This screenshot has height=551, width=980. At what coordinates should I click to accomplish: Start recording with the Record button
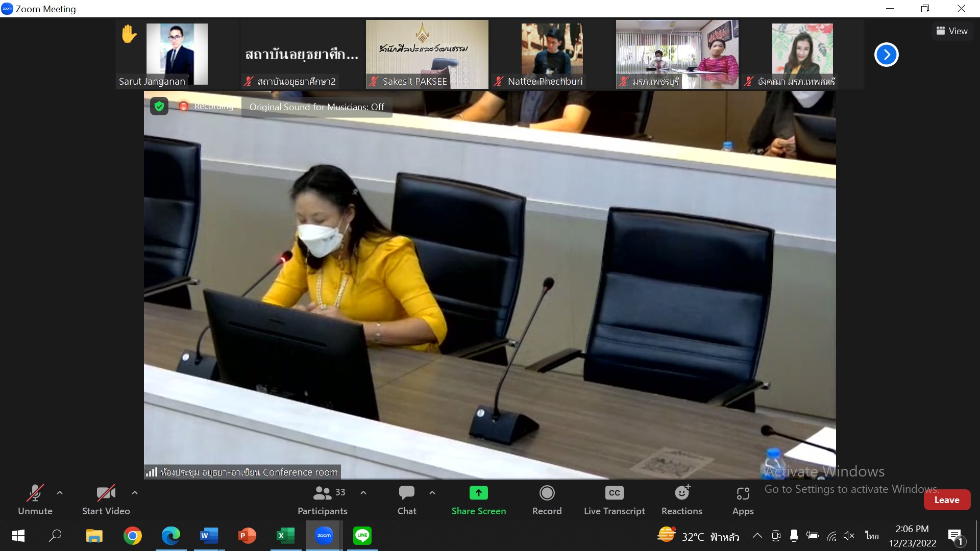click(547, 500)
